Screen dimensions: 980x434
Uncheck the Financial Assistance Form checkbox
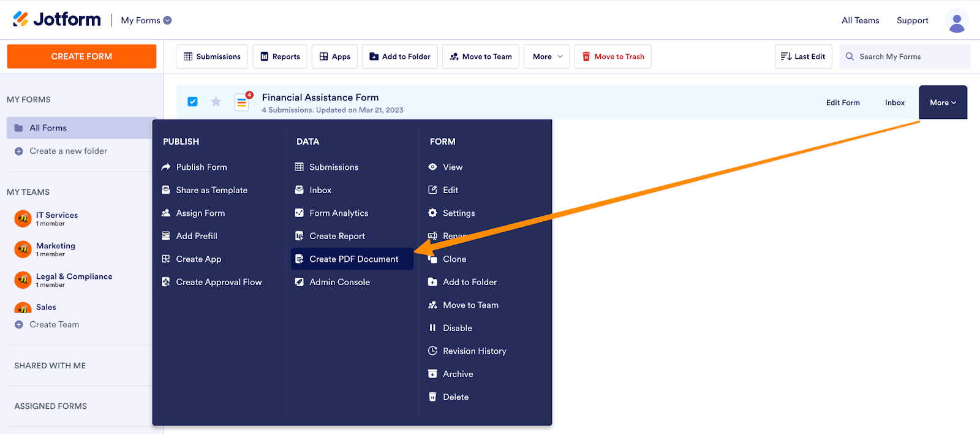[192, 102]
